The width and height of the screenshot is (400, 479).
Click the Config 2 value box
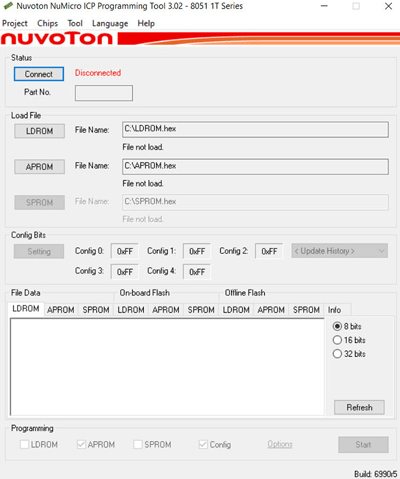[269, 251]
